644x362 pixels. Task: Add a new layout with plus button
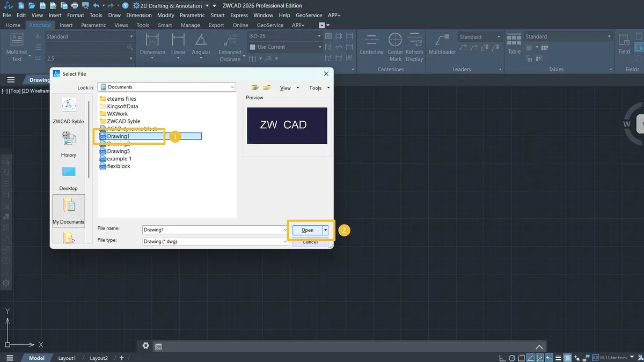click(122, 358)
